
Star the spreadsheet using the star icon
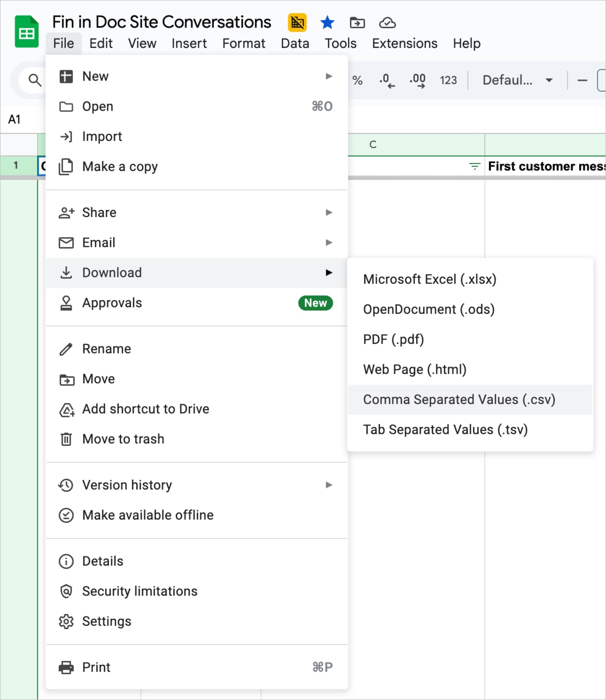tap(327, 22)
